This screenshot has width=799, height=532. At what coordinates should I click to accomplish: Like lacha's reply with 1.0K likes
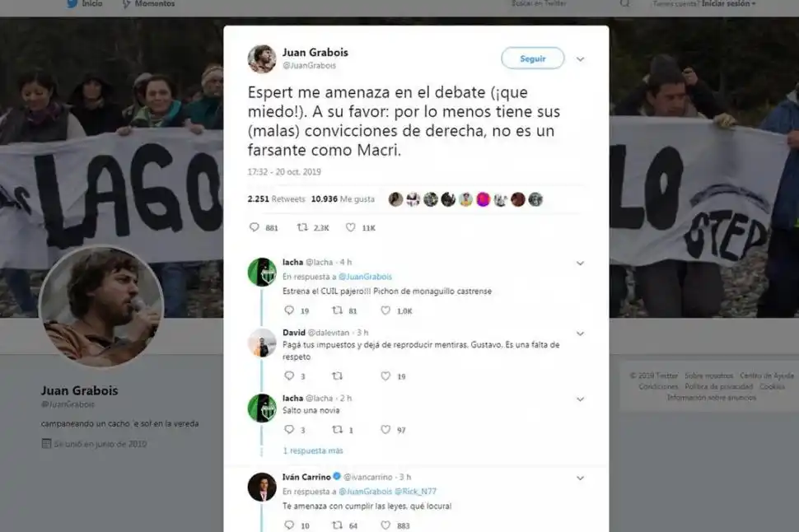click(385, 310)
